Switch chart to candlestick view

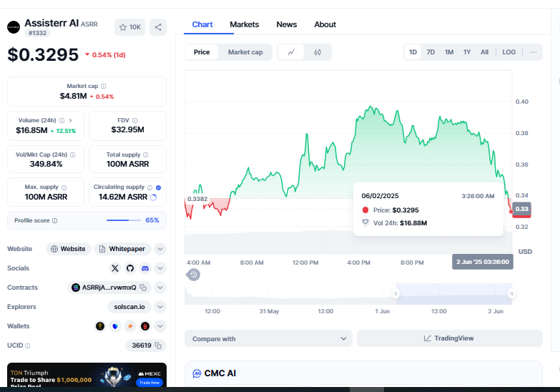(x=317, y=52)
